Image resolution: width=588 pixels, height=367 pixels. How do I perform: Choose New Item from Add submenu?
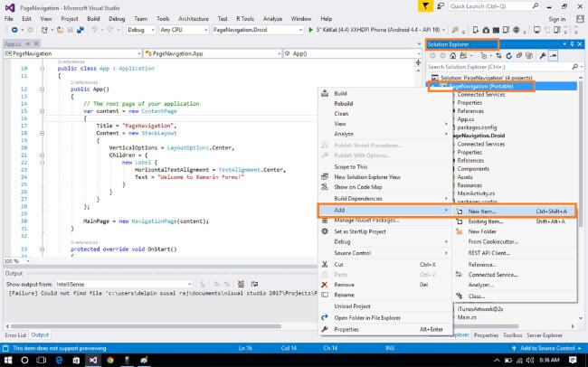pos(480,212)
